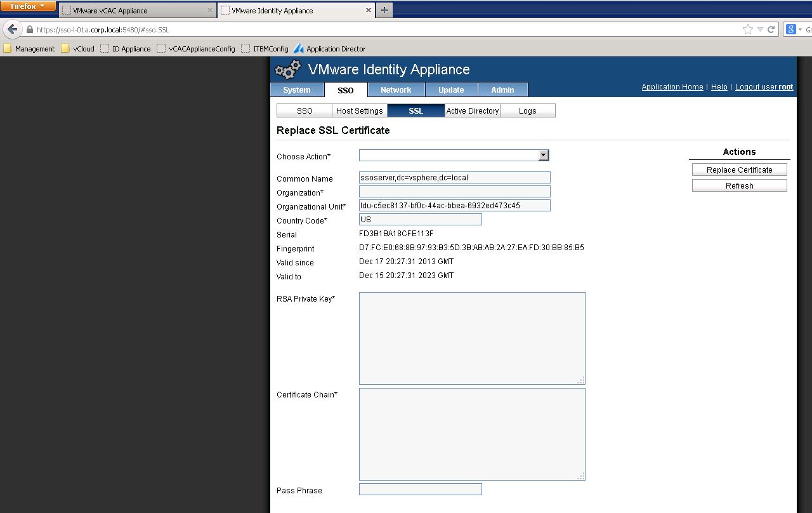Close the VMware vCAC Appliance tab
812x513 pixels.
coord(210,10)
